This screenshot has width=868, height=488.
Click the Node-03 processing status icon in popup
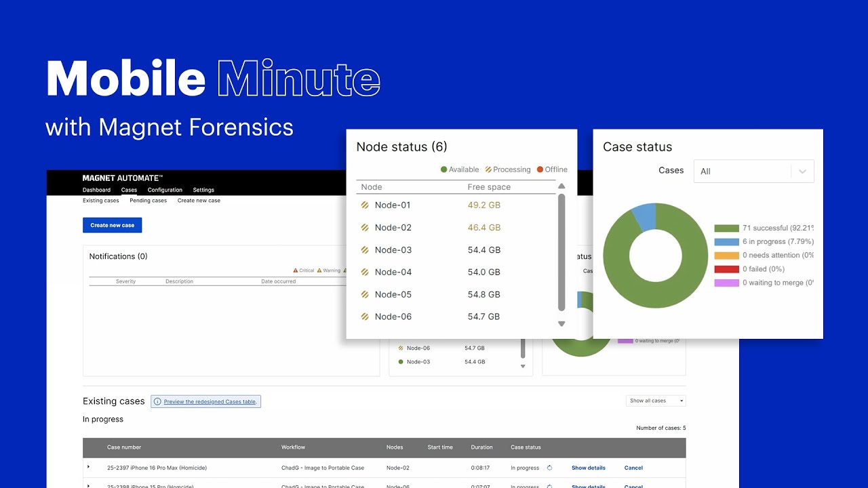click(365, 249)
